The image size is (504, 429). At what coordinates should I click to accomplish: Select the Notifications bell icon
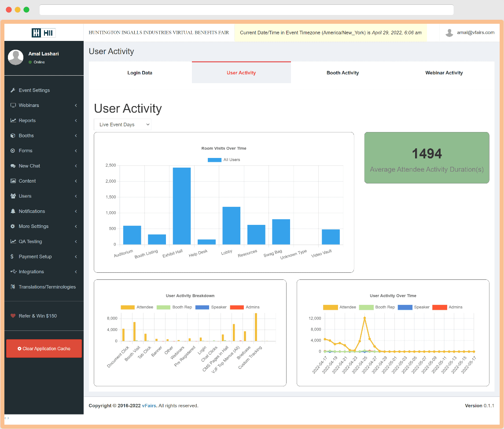click(x=14, y=211)
